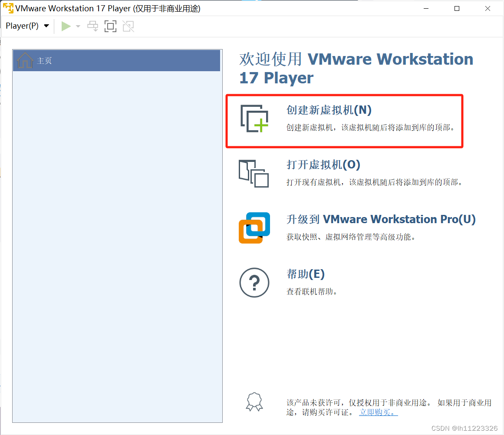This screenshot has height=435, width=504.
Task: Open the Player(P) menu
Action: coord(27,26)
